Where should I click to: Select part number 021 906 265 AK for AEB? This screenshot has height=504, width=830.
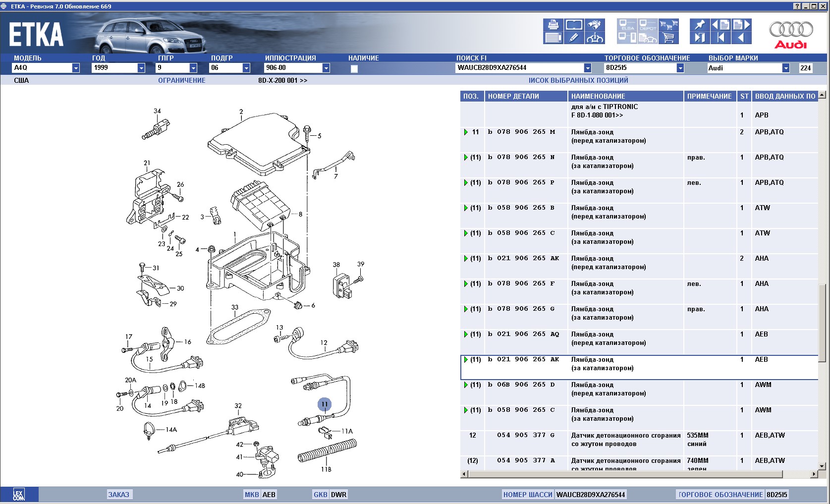click(x=523, y=359)
